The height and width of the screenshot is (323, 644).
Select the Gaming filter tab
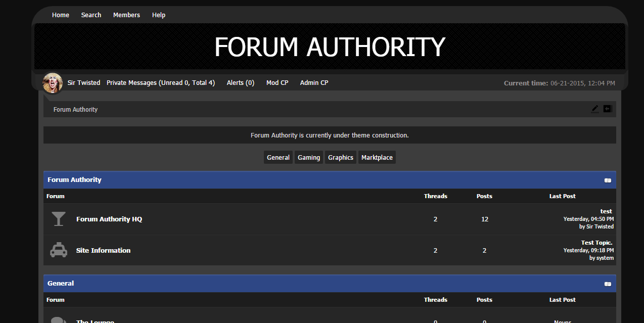tap(309, 157)
